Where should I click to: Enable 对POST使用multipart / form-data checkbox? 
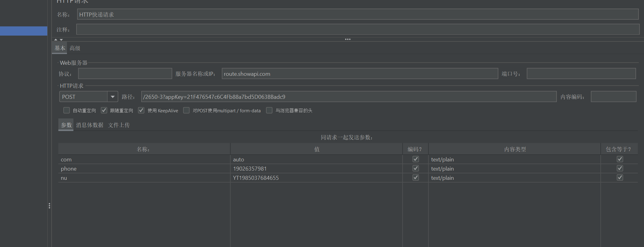point(186,110)
